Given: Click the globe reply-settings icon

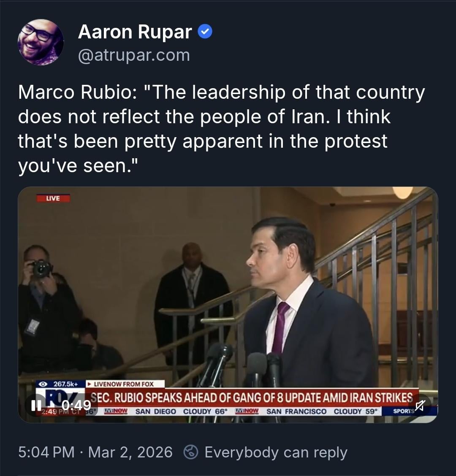Looking at the screenshot, I should coord(191,452).
